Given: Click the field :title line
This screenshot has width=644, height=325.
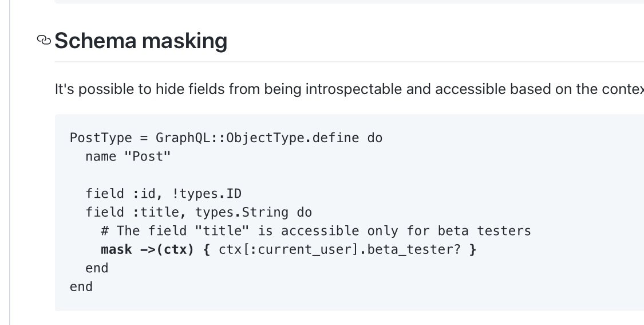Looking at the screenshot, I should (199, 212).
